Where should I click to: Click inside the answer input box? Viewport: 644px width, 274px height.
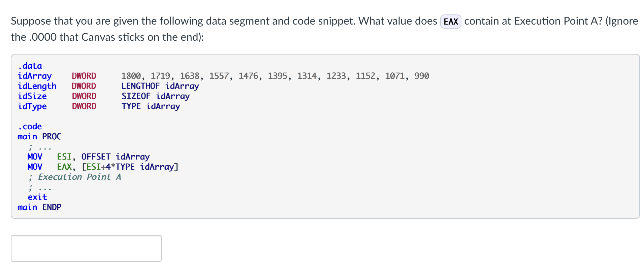click(86, 248)
